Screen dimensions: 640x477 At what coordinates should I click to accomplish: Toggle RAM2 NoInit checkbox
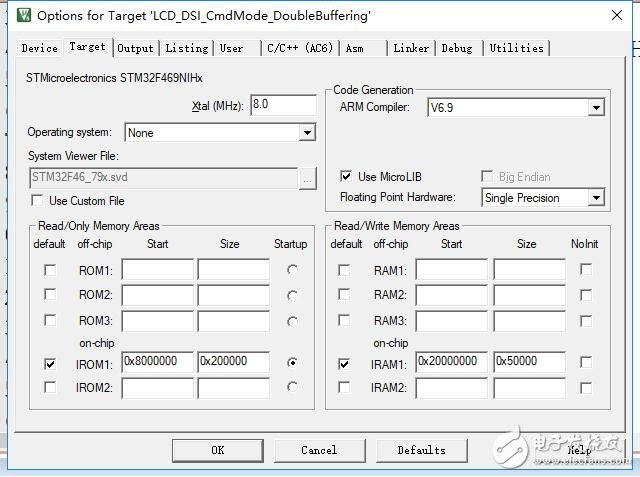[586, 295]
